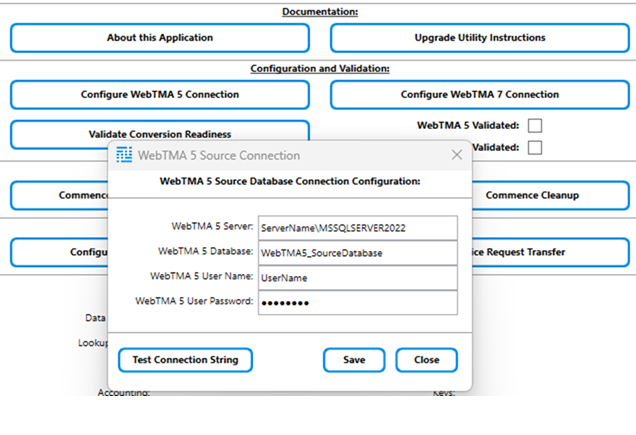
Task: Click Configure WebTMA 5 Connection button
Action: [160, 95]
